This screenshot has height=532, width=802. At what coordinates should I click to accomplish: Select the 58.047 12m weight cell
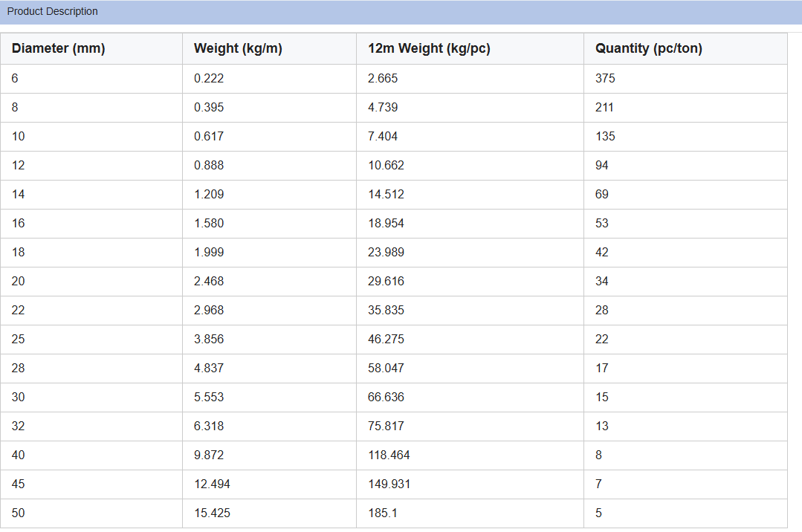386,369
